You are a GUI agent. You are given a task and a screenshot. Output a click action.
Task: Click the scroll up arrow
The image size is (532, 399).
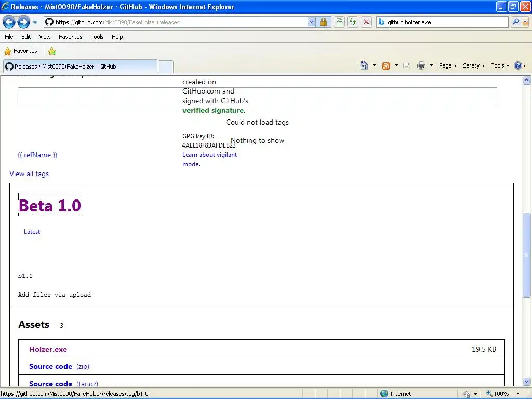(527, 81)
